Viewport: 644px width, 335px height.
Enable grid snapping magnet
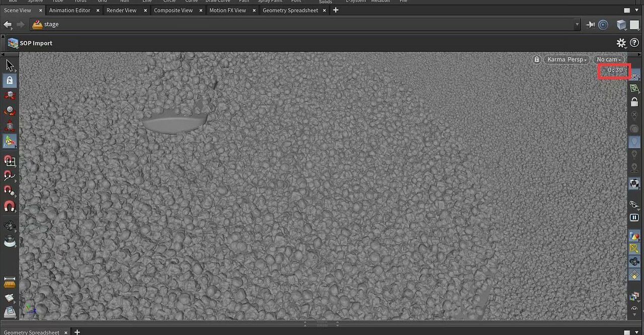pyautogui.click(x=10, y=161)
